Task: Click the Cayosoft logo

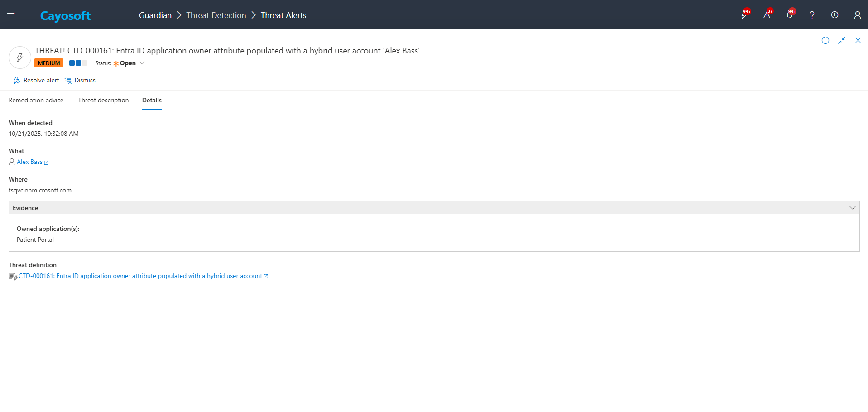Action: pyautogui.click(x=65, y=16)
